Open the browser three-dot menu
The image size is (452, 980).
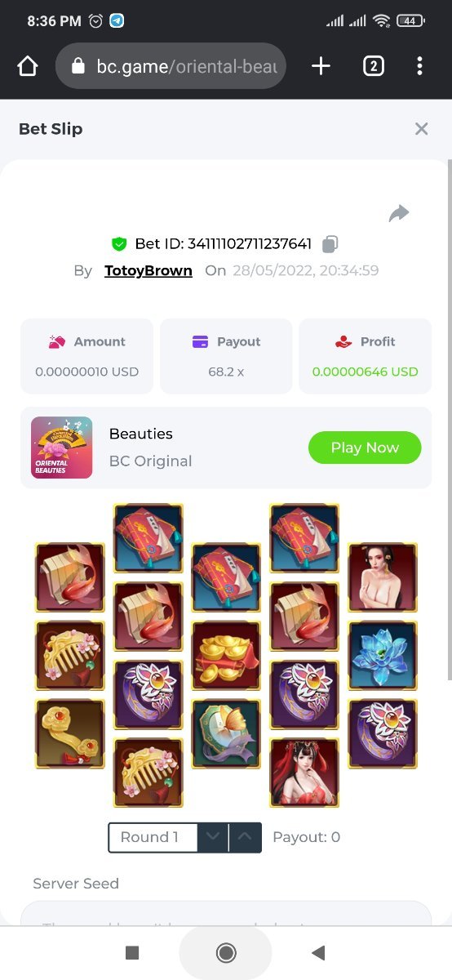[x=419, y=66]
